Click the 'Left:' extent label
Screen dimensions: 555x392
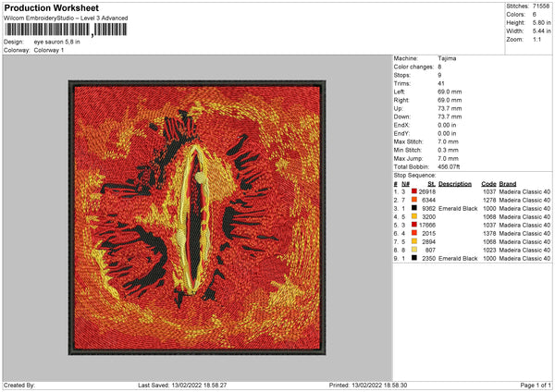399,92
